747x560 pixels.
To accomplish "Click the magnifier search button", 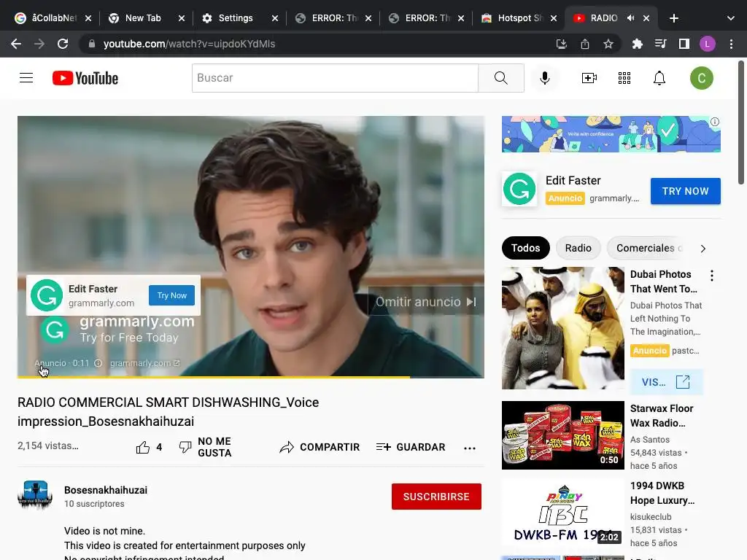I will pos(500,77).
